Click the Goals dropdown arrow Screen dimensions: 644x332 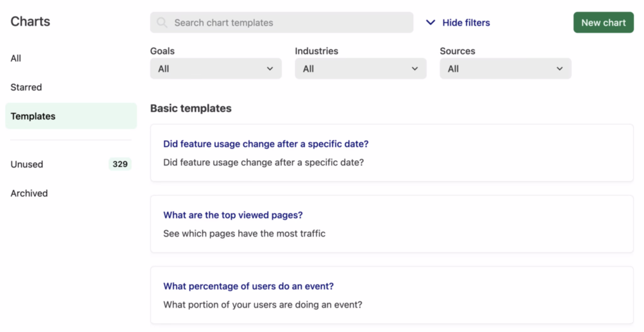[x=270, y=69]
